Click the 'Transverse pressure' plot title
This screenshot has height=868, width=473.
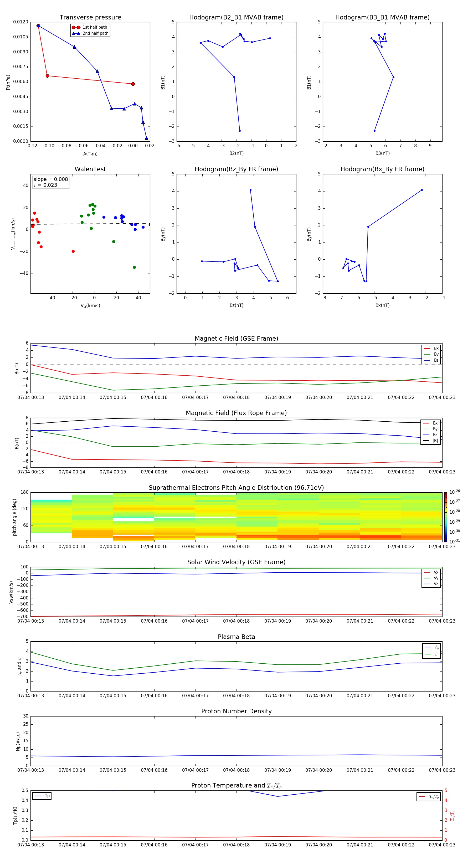tap(90, 17)
